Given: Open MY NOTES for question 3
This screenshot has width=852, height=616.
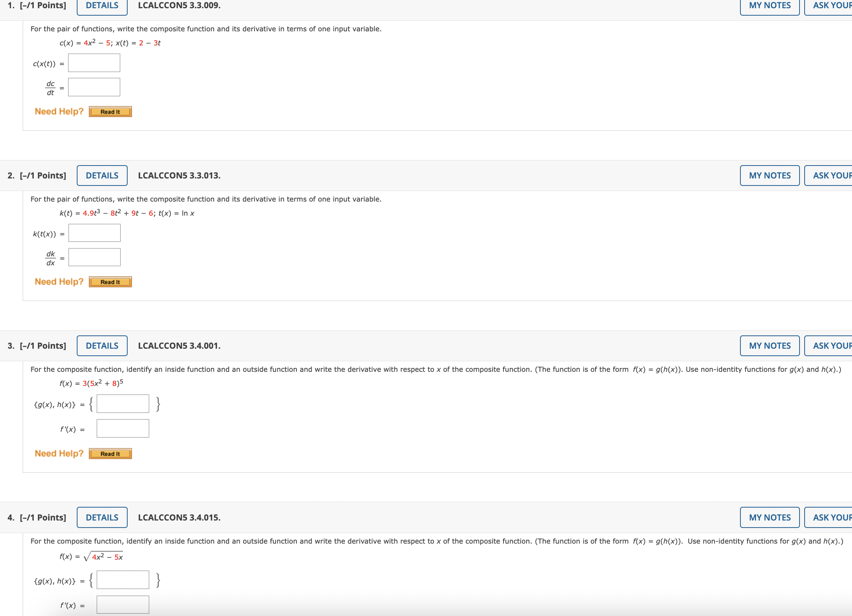Looking at the screenshot, I should click(x=769, y=346).
